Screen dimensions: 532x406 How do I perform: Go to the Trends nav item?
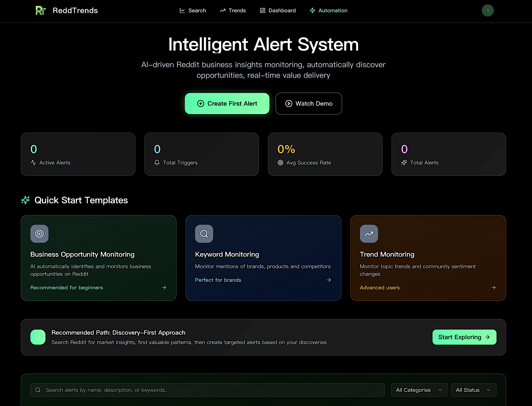tap(233, 10)
